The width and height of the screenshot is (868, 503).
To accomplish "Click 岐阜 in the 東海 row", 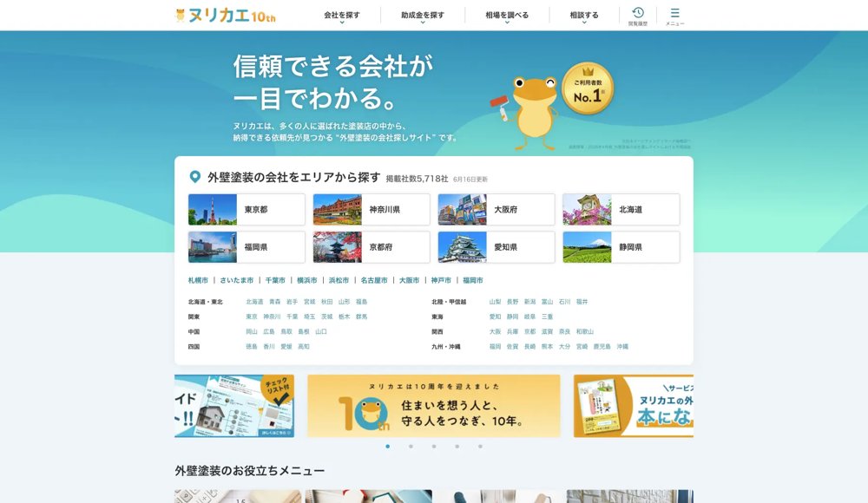I will coord(529,317).
